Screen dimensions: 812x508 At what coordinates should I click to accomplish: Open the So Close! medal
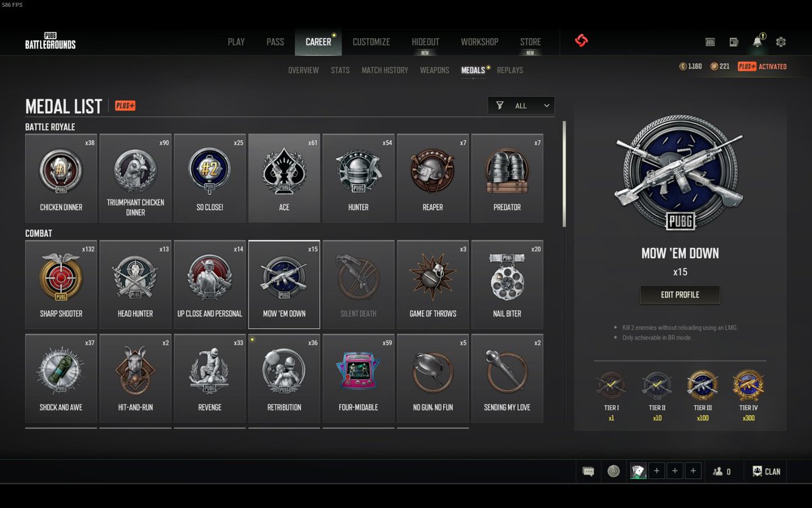tap(210, 178)
